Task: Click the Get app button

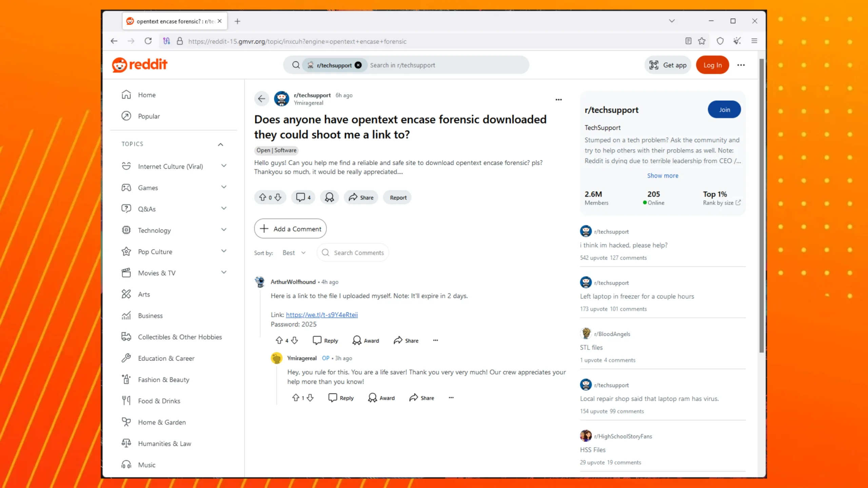Action: 668,65
